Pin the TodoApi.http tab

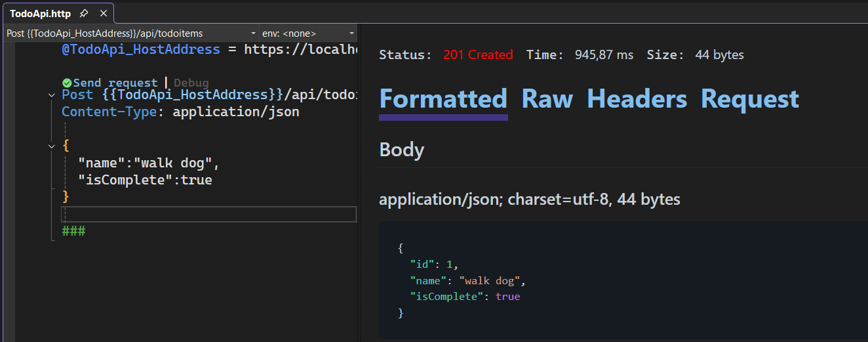point(83,13)
